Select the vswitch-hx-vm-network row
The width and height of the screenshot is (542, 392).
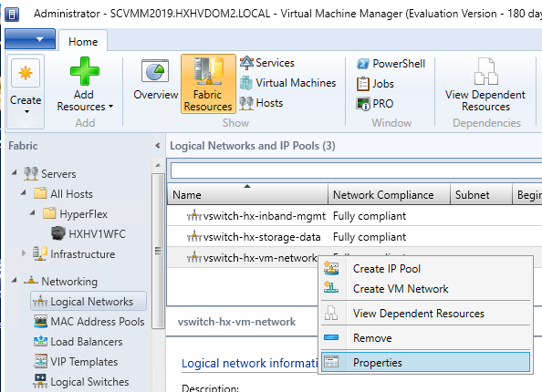[243, 257]
